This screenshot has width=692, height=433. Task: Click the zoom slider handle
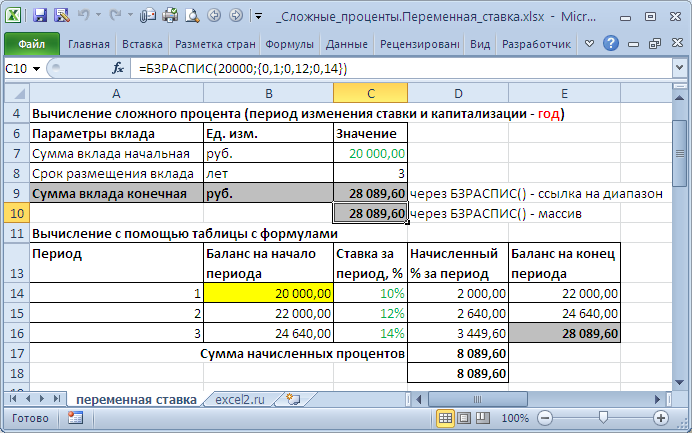(x=603, y=417)
